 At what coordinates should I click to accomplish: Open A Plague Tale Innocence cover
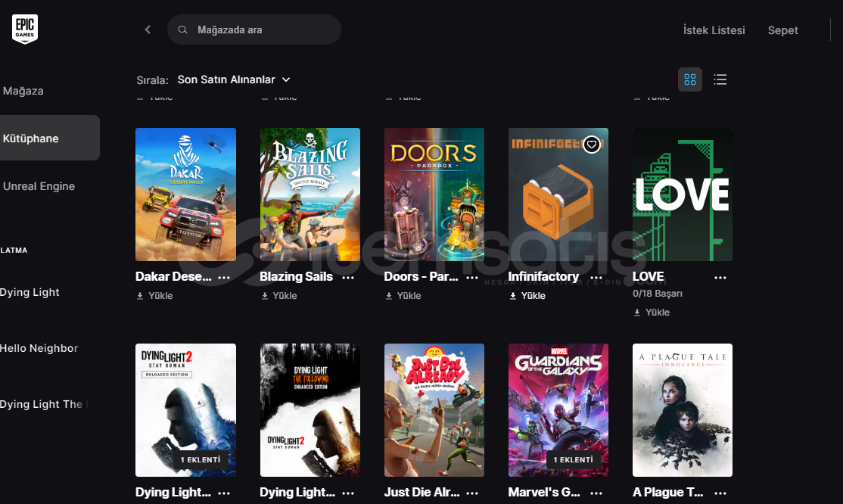click(683, 410)
